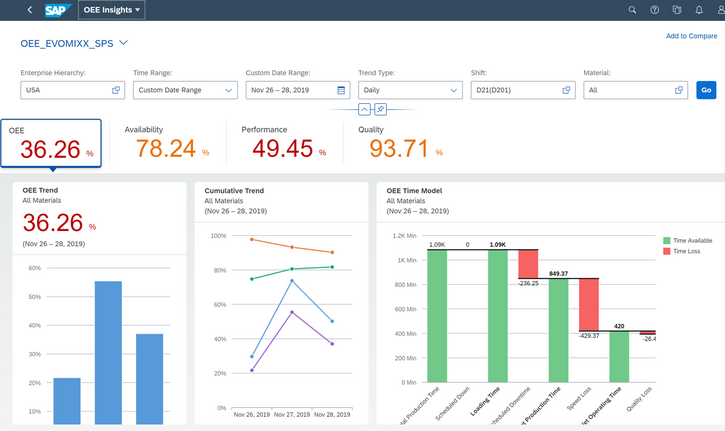Click the Nov 28, 2019 axis label
The image size is (725, 431).
332,415
